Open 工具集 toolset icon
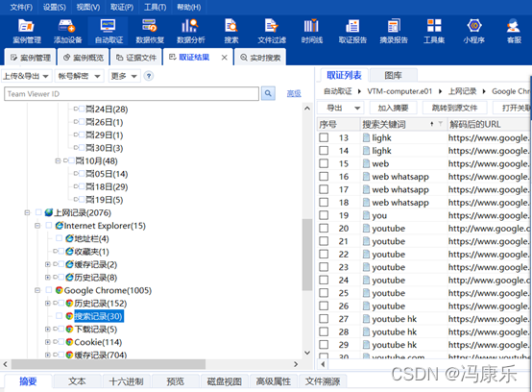The width and height of the screenshot is (532, 392). coord(434,31)
